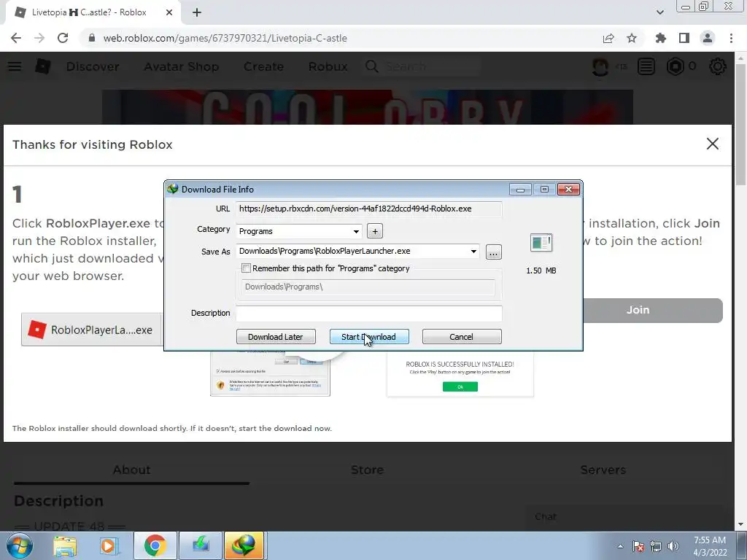This screenshot has width=747, height=560.
Task: Share this page via Chrome share icon
Action: [x=608, y=38]
